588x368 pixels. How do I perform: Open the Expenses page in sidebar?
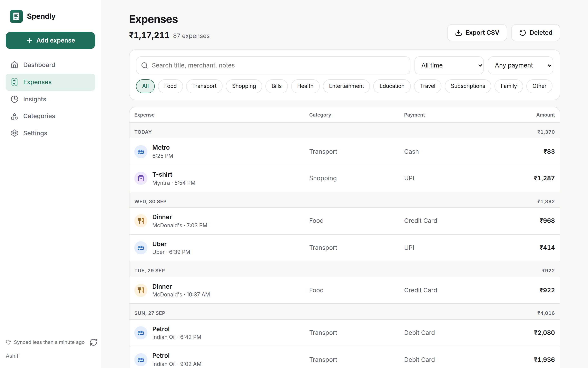[50, 82]
